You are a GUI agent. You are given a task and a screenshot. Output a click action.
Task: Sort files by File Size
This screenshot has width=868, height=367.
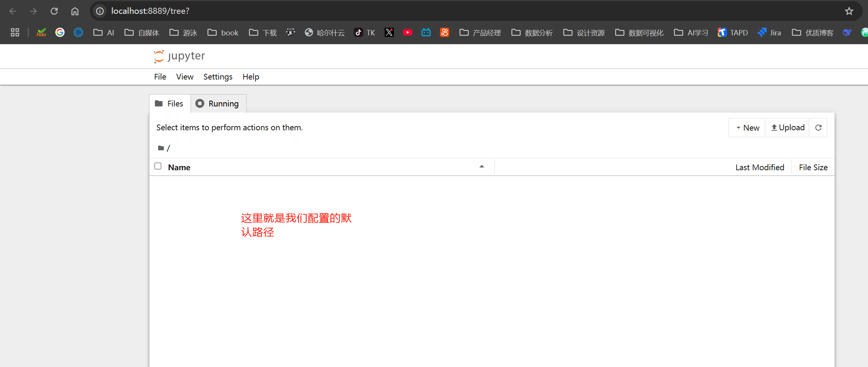(813, 168)
